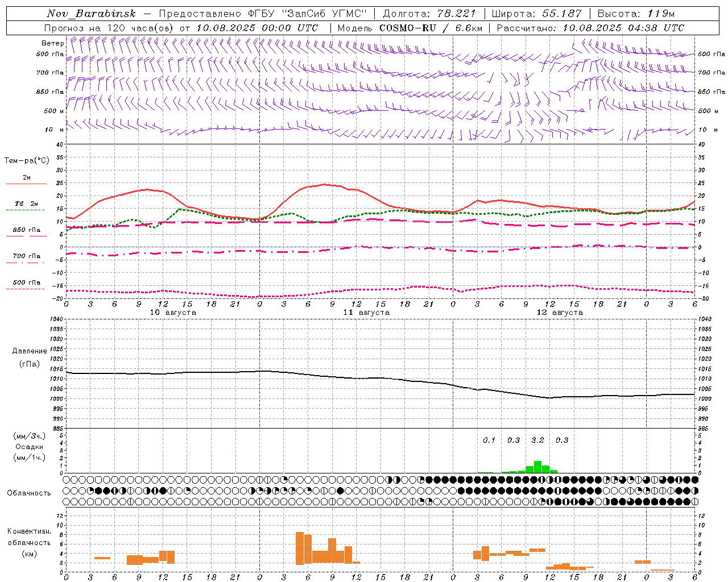Select the '10 августа' date label
728x582 pixels.
click(173, 313)
